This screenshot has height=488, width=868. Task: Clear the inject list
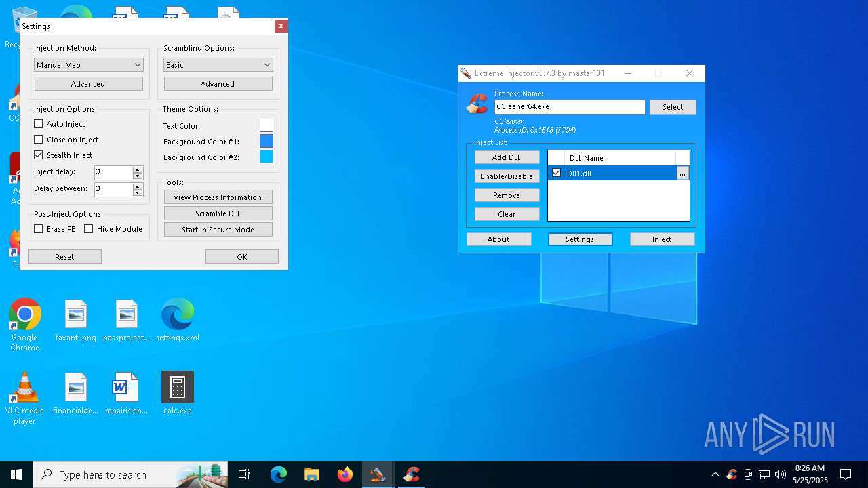(507, 214)
